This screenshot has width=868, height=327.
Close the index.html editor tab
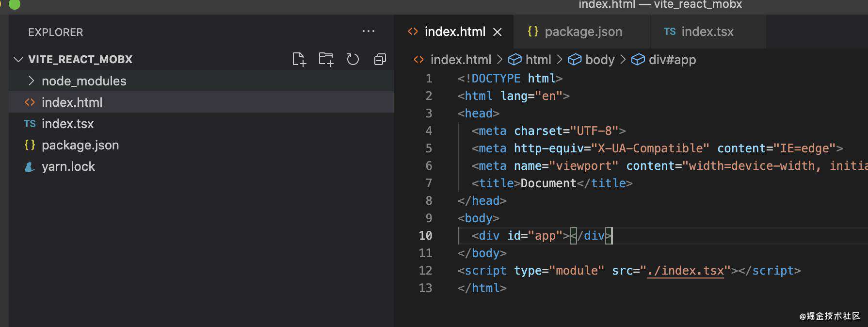pyautogui.click(x=497, y=32)
